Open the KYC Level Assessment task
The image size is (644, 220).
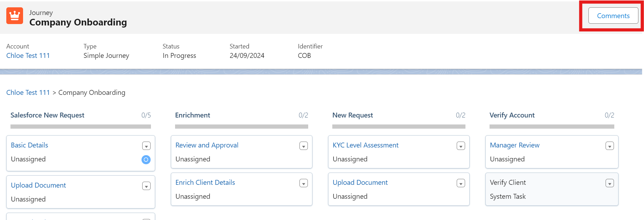[x=366, y=145]
